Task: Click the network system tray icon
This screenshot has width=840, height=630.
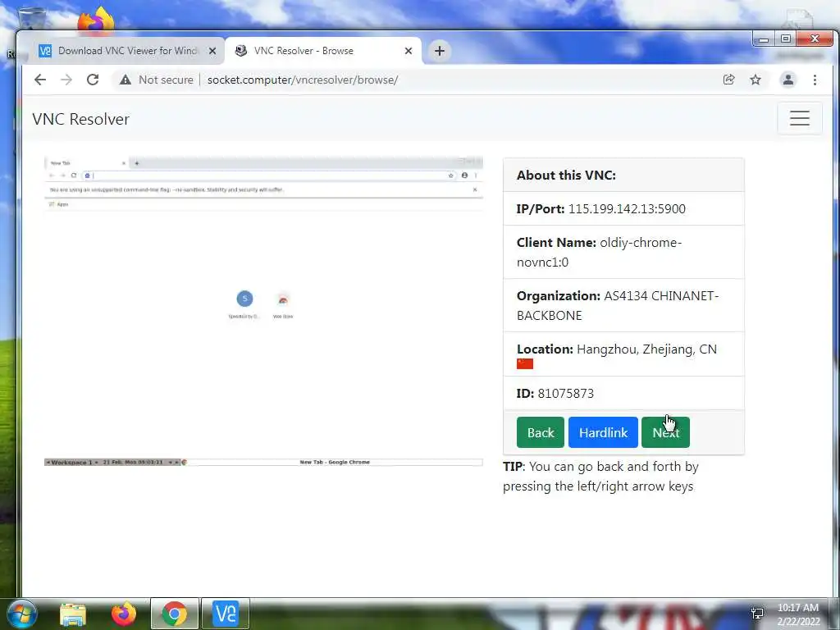Action: pos(757,614)
